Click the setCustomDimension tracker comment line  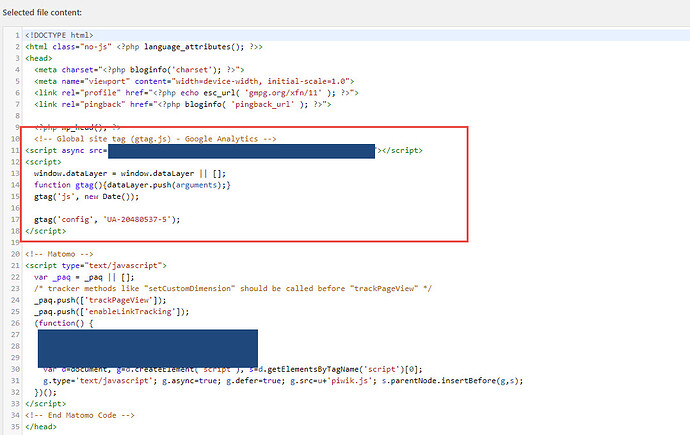point(233,289)
